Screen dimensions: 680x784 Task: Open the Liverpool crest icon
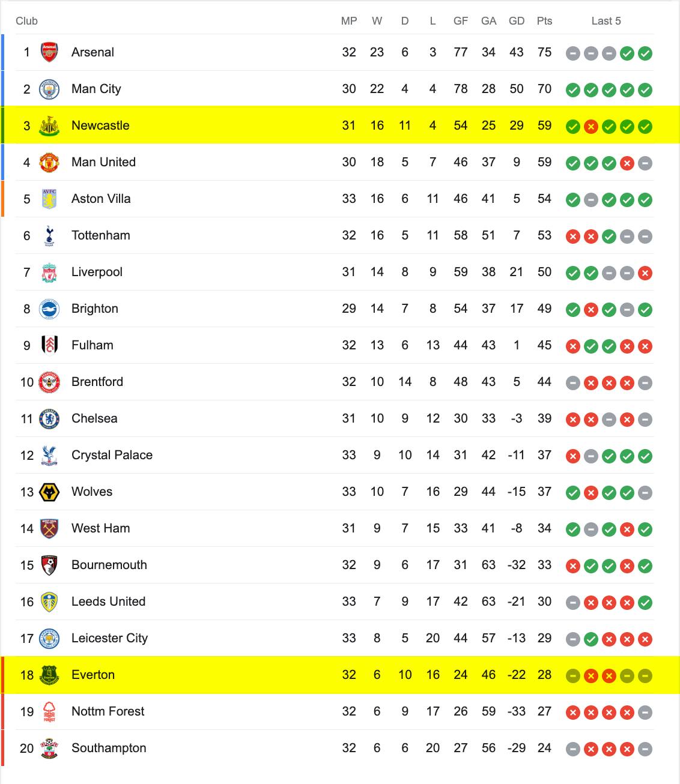49,272
